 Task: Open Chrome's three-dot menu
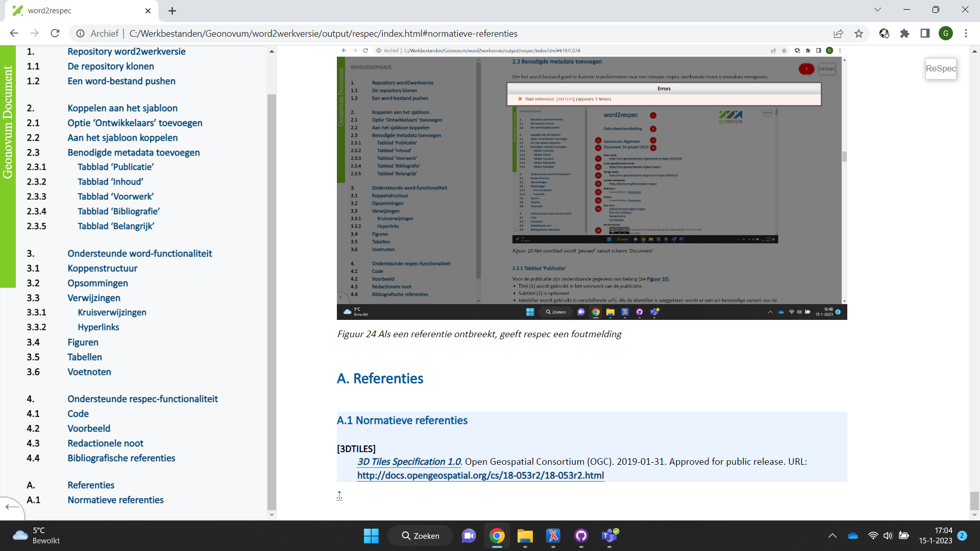point(966,34)
